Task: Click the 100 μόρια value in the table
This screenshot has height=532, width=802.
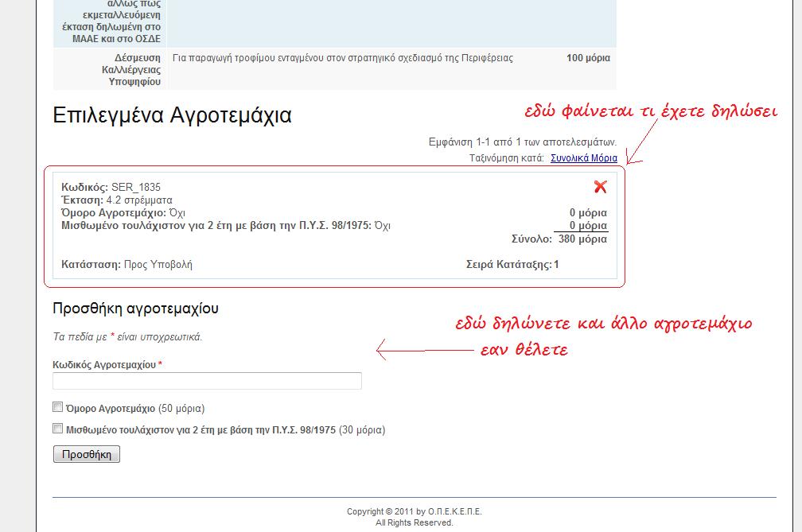Action: 588,58
